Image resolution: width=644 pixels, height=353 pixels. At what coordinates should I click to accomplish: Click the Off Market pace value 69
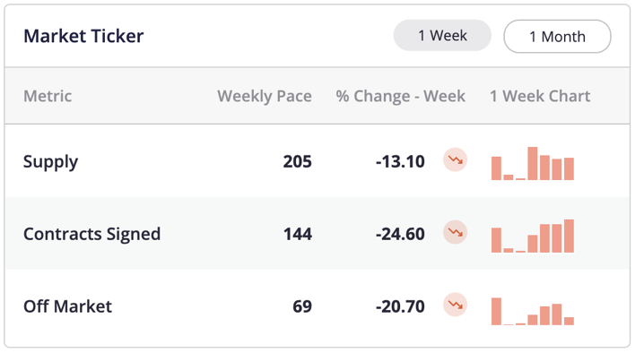point(302,306)
